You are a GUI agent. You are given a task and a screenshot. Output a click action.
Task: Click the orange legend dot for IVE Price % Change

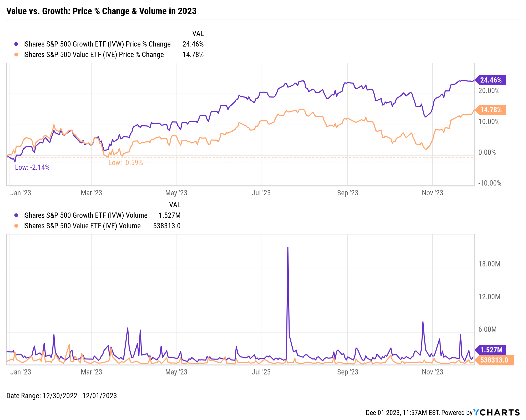tap(16, 55)
